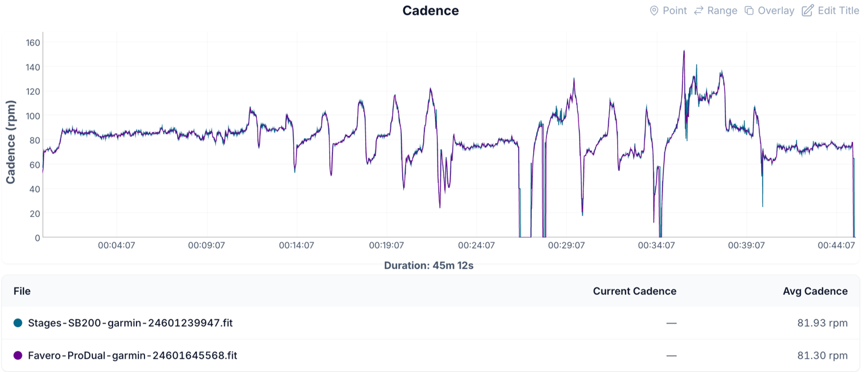Click the Current Cadence column header

[635, 291]
